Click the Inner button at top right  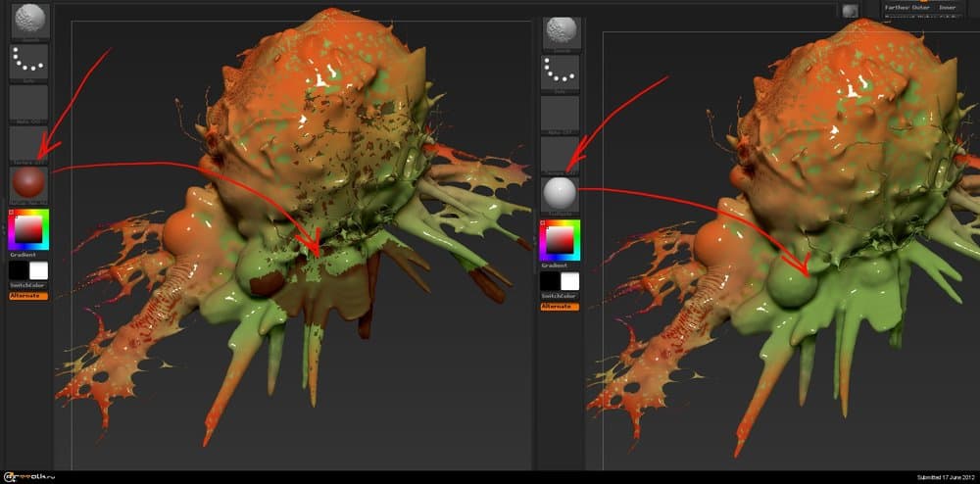click(948, 7)
